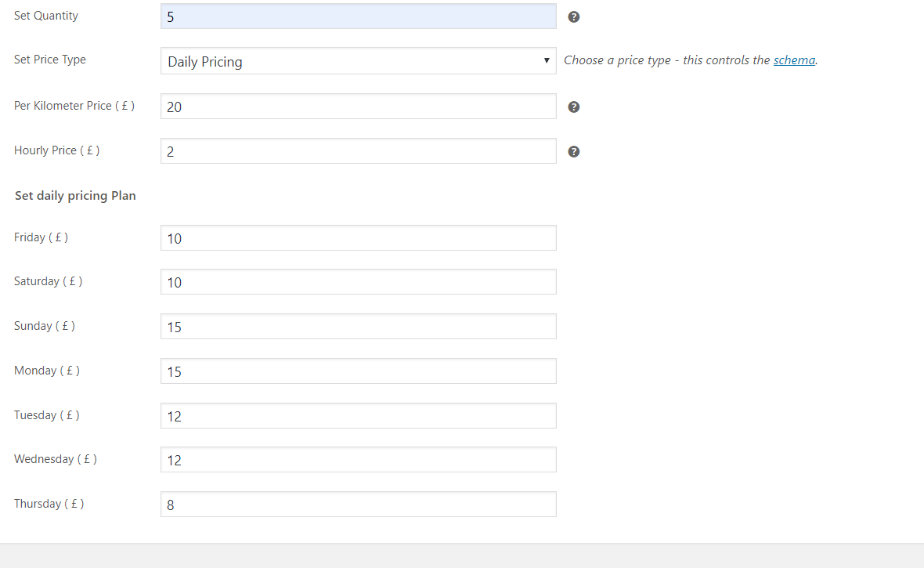Click the "Set Price Type" label text
This screenshot has width=924, height=568.
coord(50,60)
